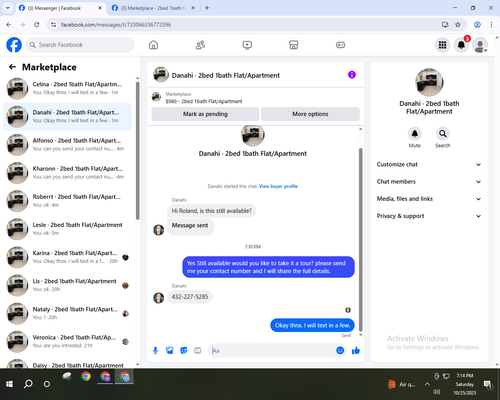The width and height of the screenshot is (500, 400).
Task: Show hidden system tray icons chevron
Action: tap(427, 384)
